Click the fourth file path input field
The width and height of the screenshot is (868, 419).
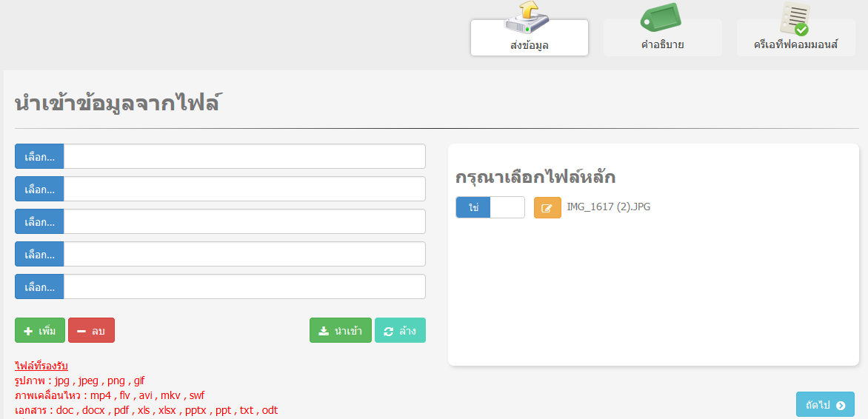244,255
